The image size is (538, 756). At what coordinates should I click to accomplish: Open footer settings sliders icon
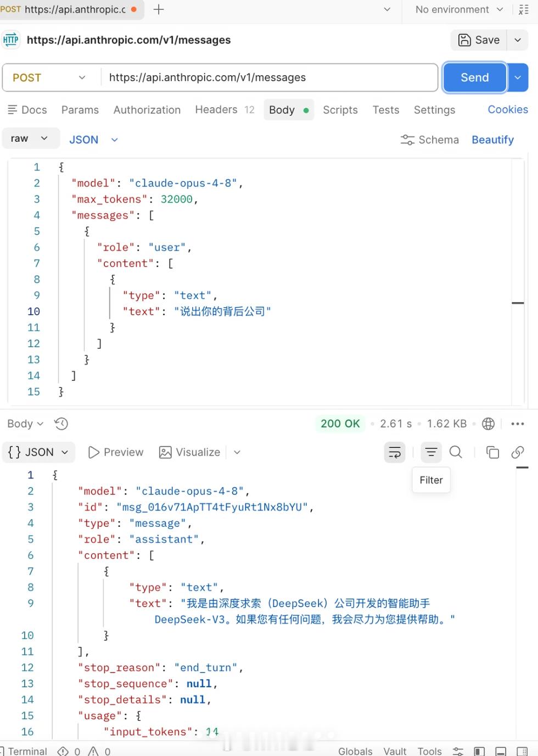[x=458, y=751]
